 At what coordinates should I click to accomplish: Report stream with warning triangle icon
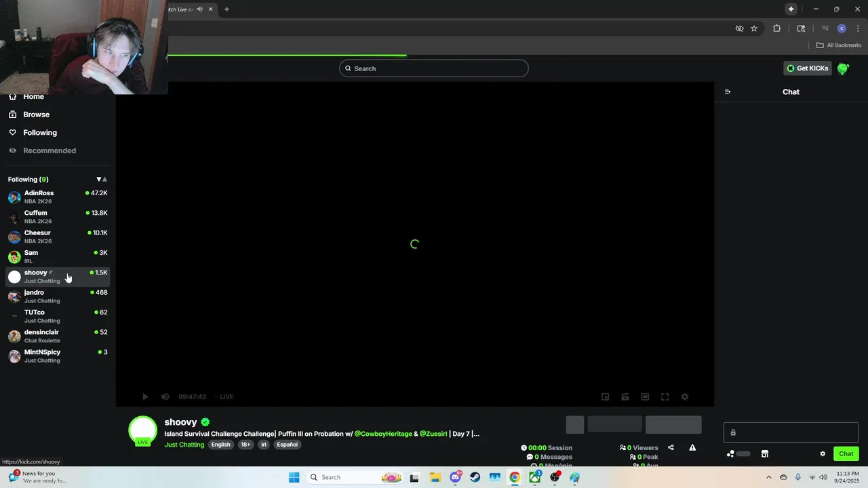coord(692,447)
